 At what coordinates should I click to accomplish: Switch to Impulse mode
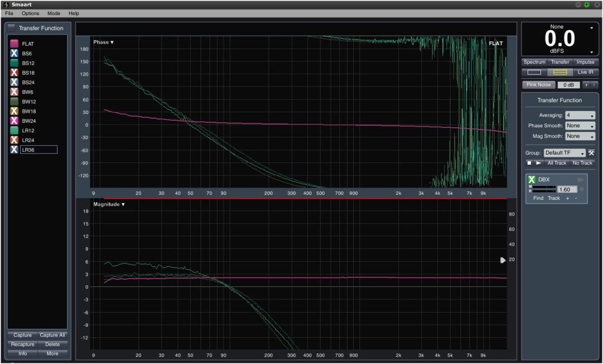click(585, 62)
